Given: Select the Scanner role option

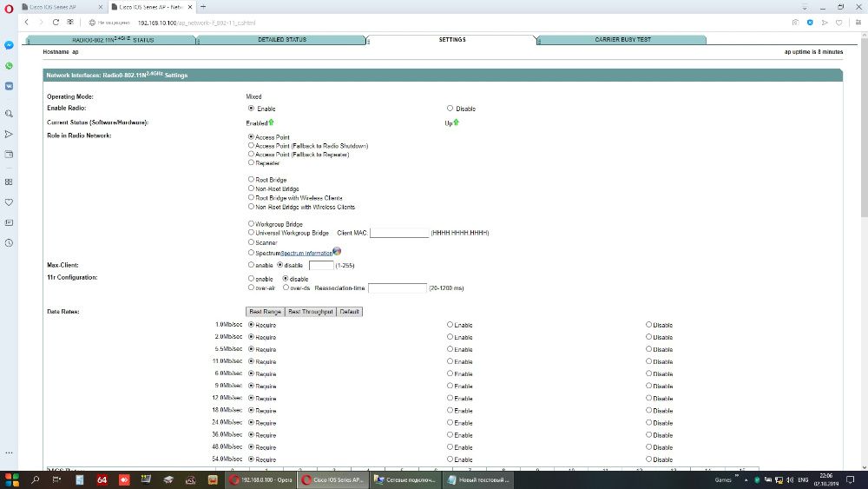Looking at the screenshot, I should [x=252, y=242].
